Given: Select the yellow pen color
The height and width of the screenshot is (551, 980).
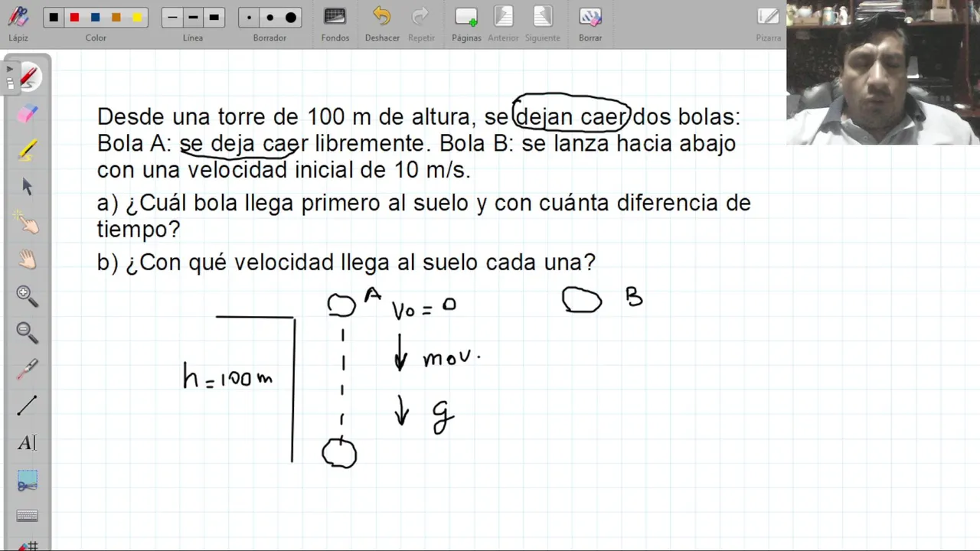Looking at the screenshot, I should point(137,18).
